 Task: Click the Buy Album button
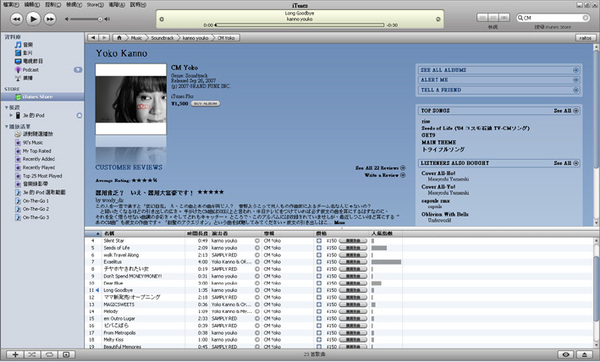coord(205,104)
